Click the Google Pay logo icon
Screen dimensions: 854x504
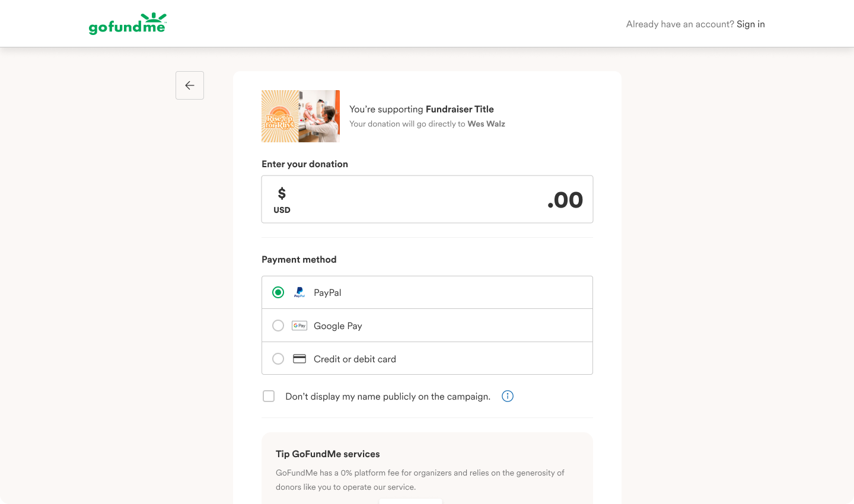pyautogui.click(x=299, y=326)
